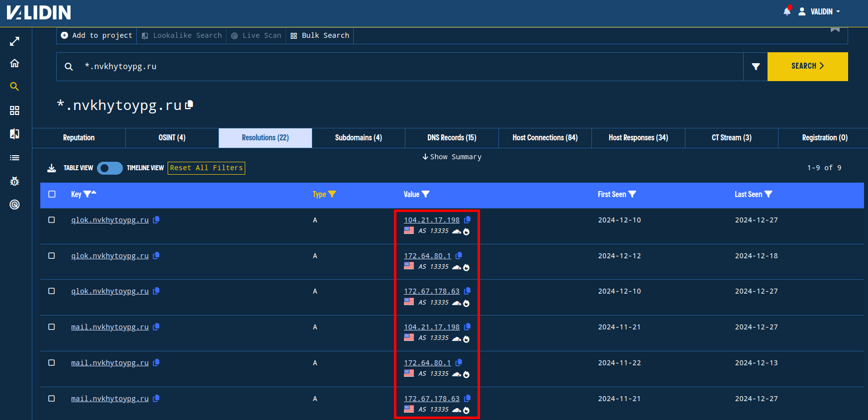Open the Key column filter
The width and height of the screenshot is (868, 420).
click(87, 195)
